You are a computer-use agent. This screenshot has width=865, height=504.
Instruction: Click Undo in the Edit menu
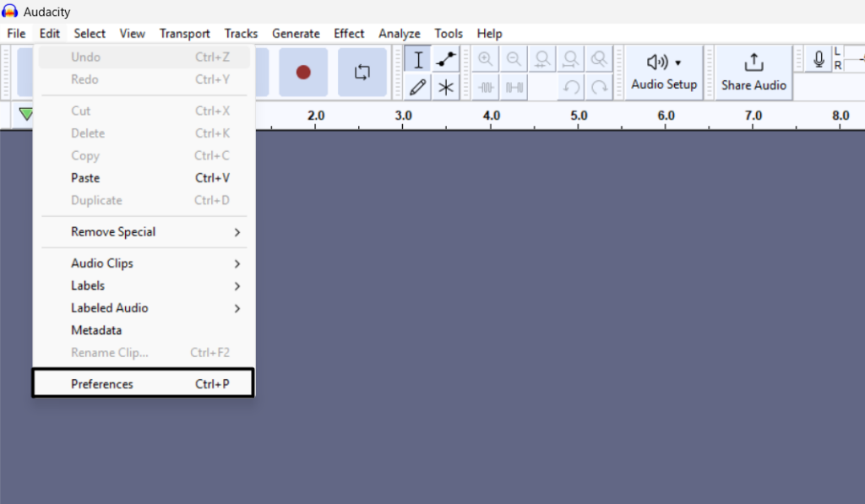pyautogui.click(x=144, y=57)
